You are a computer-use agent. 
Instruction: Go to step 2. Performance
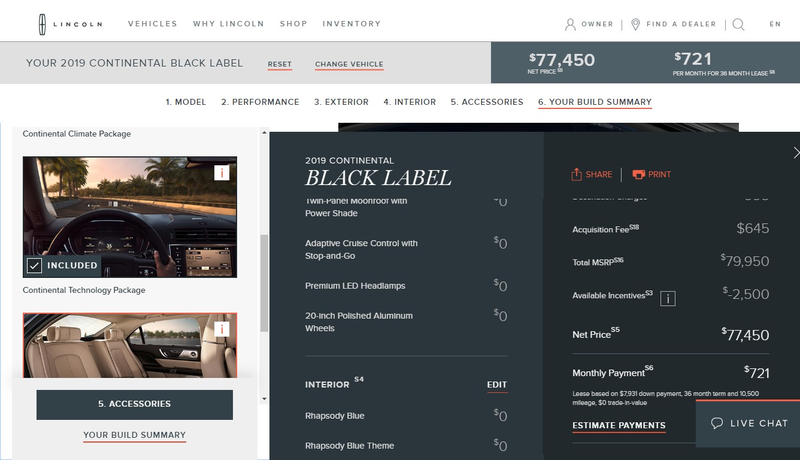(260, 102)
